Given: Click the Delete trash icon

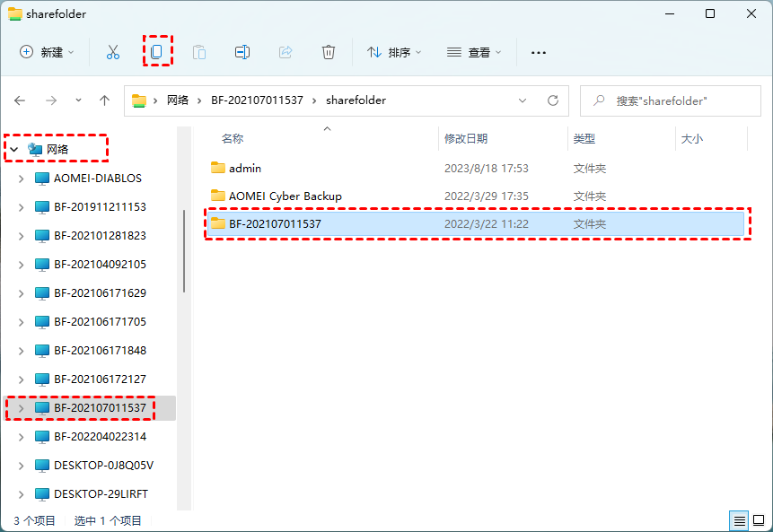Looking at the screenshot, I should pos(329,52).
